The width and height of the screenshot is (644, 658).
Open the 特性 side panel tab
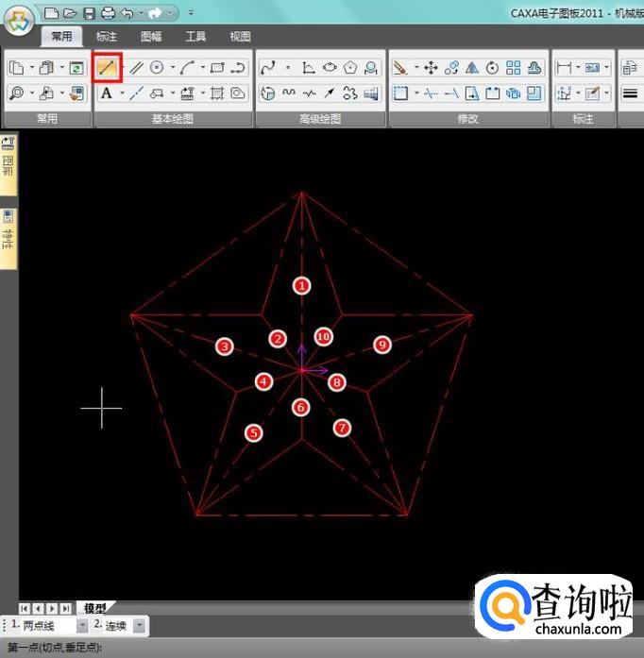click(x=8, y=238)
